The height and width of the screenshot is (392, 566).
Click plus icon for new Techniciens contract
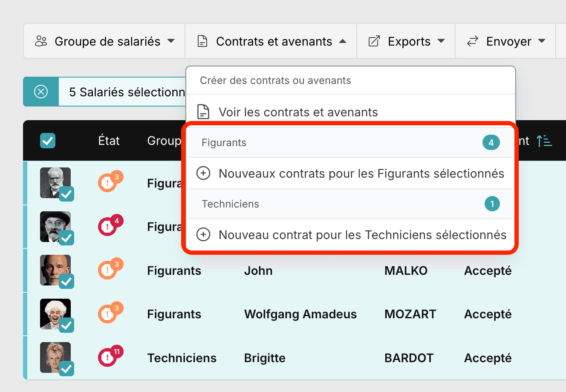click(x=203, y=235)
